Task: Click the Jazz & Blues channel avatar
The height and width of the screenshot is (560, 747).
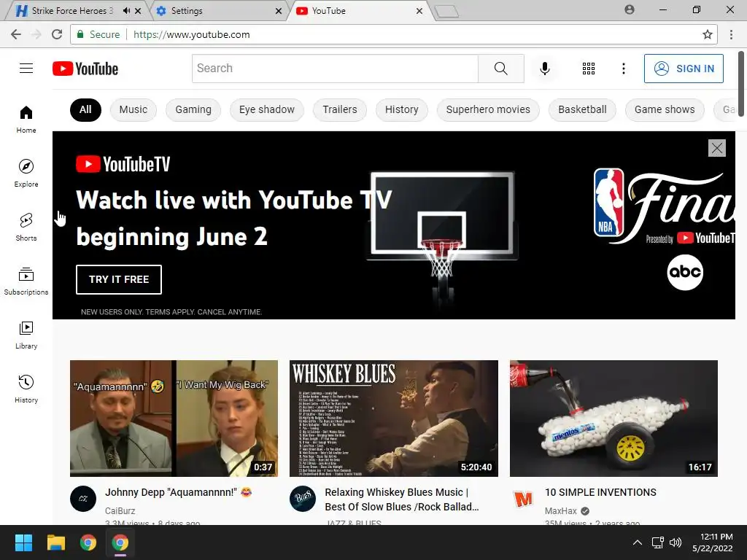Action: (x=303, y=499)
